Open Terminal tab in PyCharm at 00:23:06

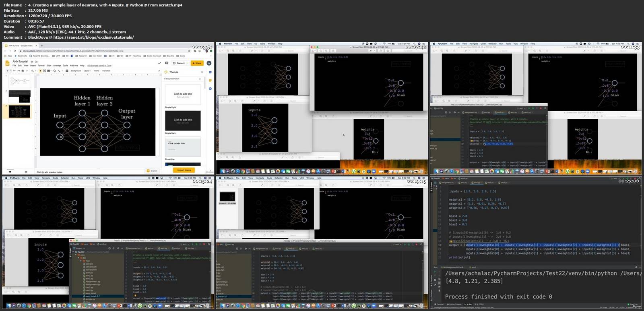[439, 304]
